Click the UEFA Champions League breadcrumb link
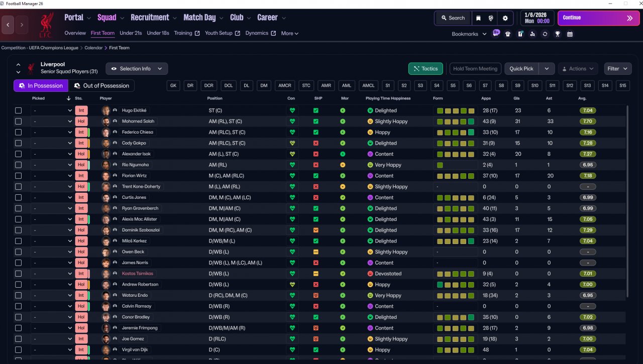 [x=40, y=48]
